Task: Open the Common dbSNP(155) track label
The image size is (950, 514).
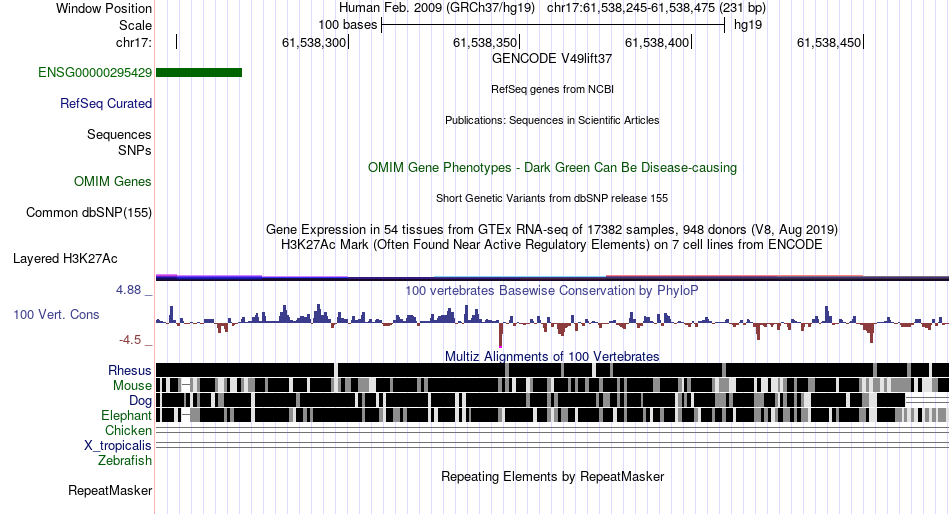Action: 89,212
